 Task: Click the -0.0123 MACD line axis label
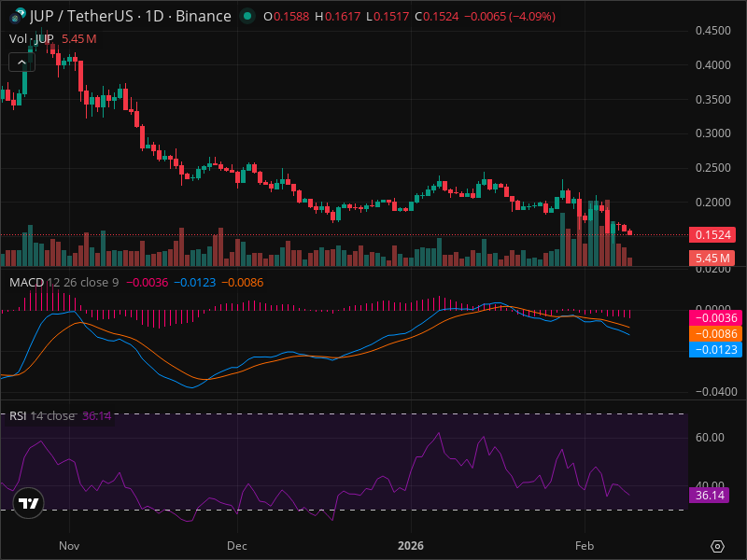(x=715, y=349)
